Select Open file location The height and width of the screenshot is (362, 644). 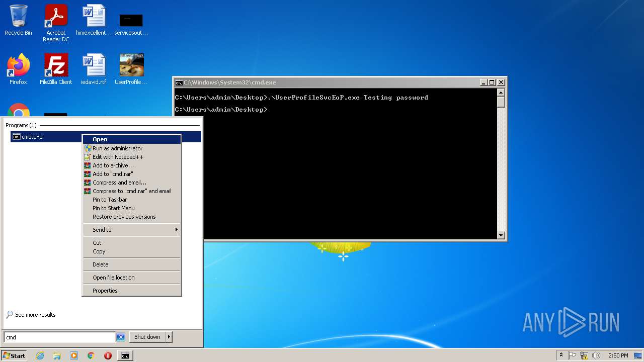pyautogui.click(x=132, y=278)
